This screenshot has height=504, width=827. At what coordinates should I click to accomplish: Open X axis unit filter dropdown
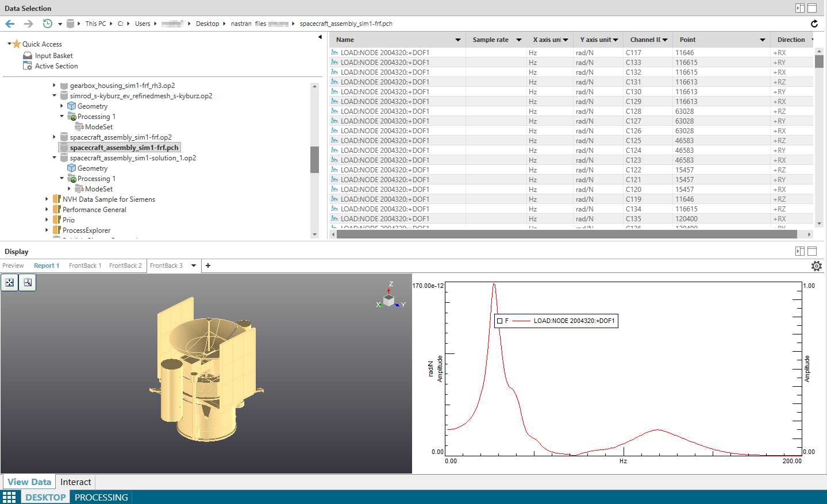pos(566,40)
